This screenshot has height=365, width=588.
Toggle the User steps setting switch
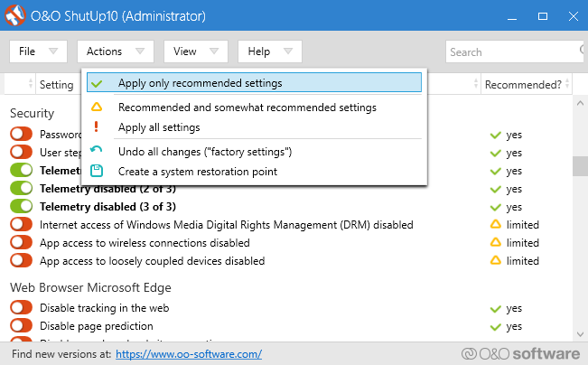pos(22,152)
